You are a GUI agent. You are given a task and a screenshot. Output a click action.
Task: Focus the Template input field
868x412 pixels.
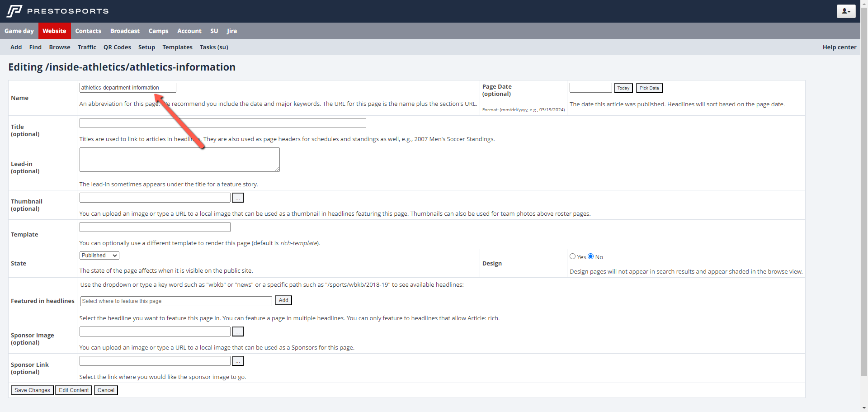click(x=155, y=227)
